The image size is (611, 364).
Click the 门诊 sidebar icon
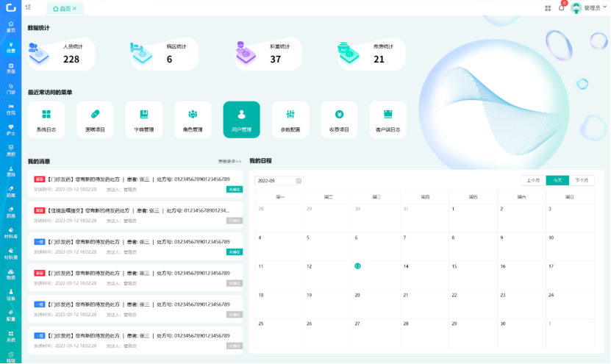[x=10, y=89]
